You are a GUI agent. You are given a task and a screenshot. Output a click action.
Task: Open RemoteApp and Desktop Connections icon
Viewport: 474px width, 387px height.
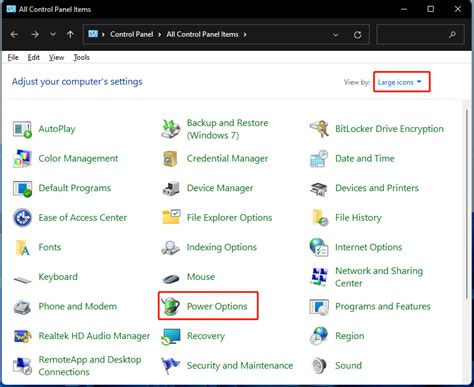[x=22, y=366]
